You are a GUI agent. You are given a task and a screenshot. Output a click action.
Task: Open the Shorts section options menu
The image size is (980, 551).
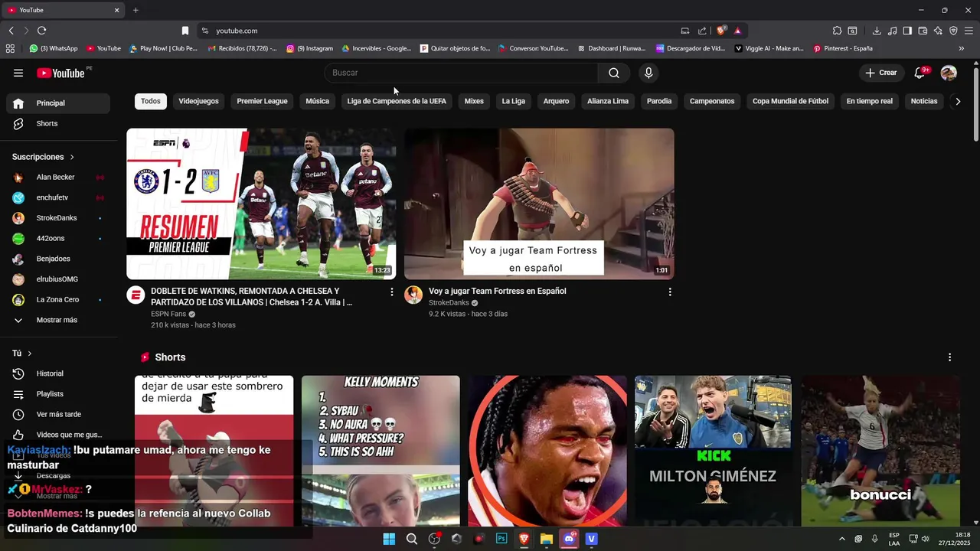(949, 357)
